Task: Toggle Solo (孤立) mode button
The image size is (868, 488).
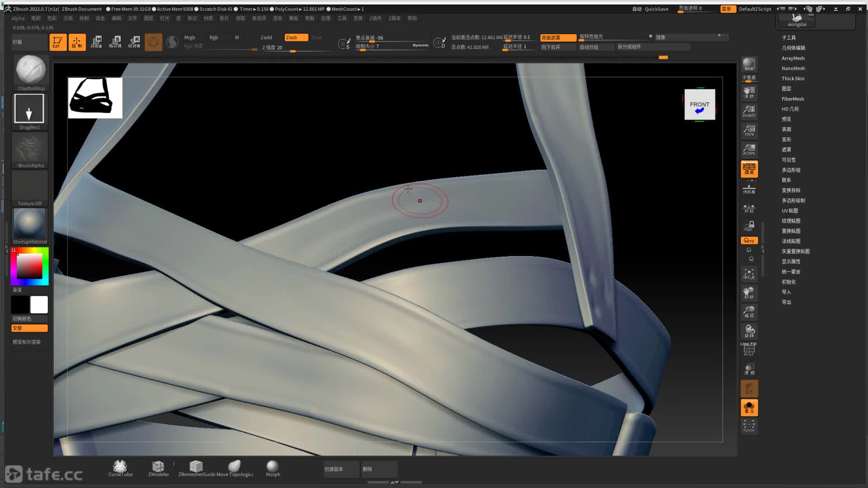Action: coord(749,408)
